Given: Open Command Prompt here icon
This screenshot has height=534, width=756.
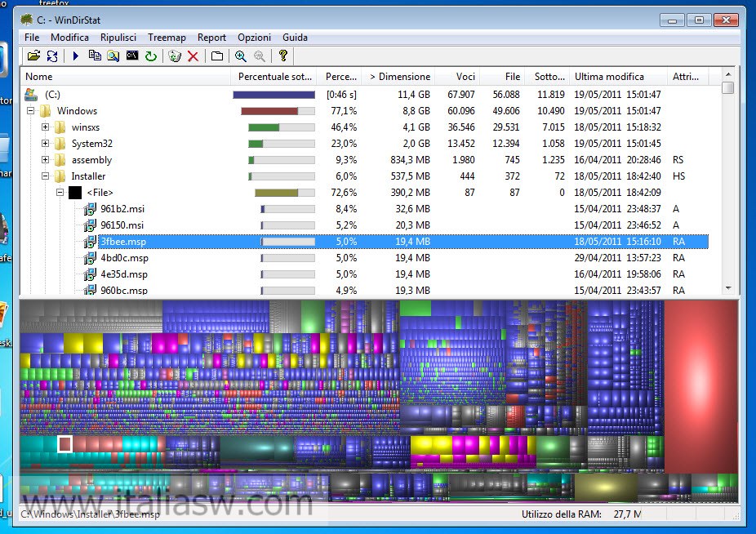Looking at the screenshot, I should (x=132, y=56).
